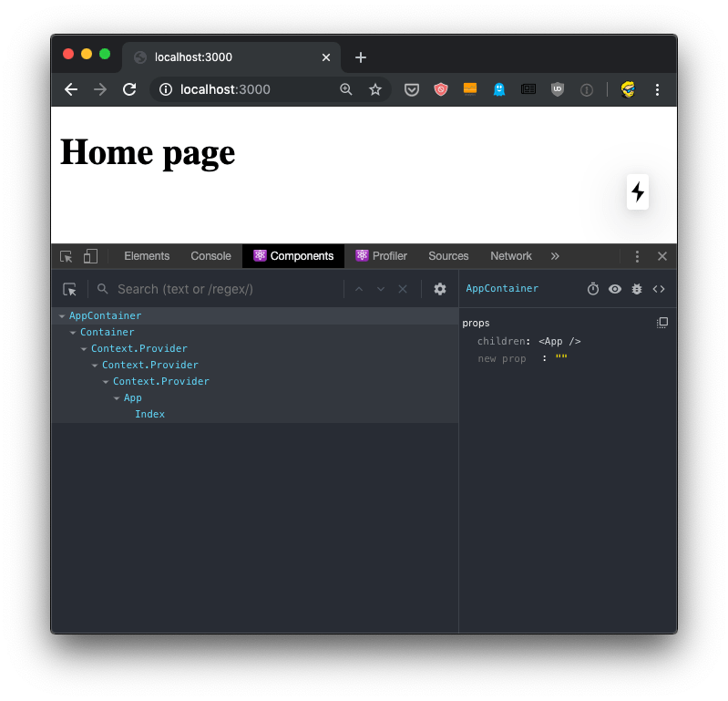This screenshot has width=728, height=701.
Task: Switch to the Profiler tab
Action: coord(382,256)
